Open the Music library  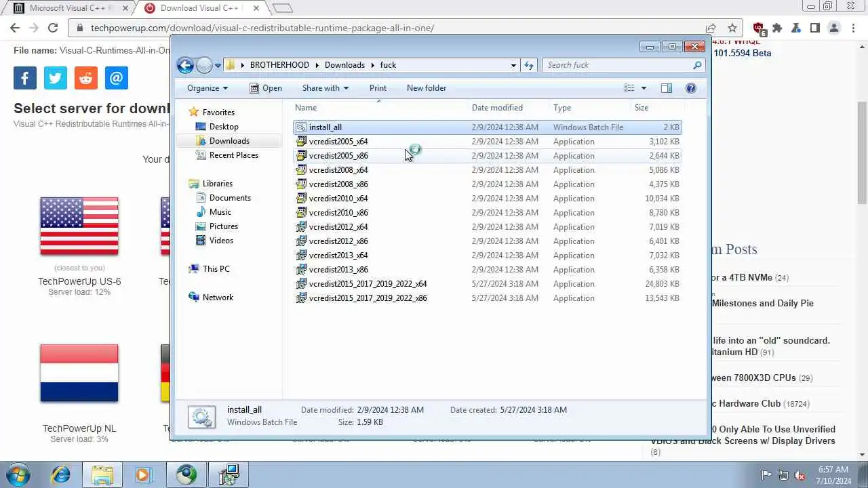coord(220,212)
